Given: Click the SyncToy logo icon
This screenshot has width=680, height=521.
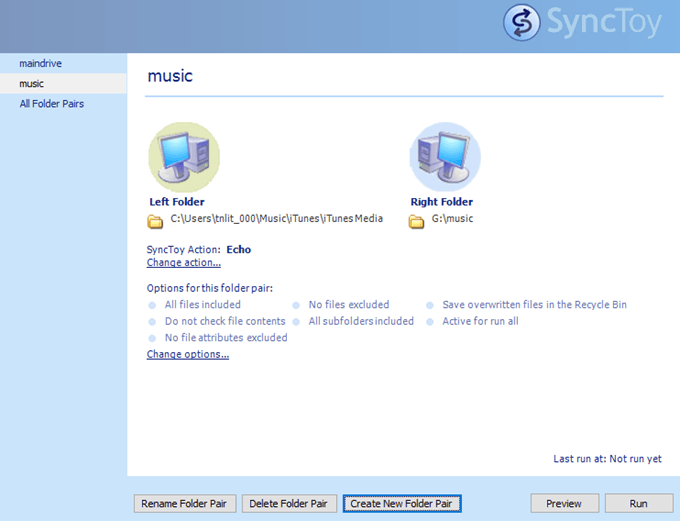Looking at the screenshot, I should point(520,22).
